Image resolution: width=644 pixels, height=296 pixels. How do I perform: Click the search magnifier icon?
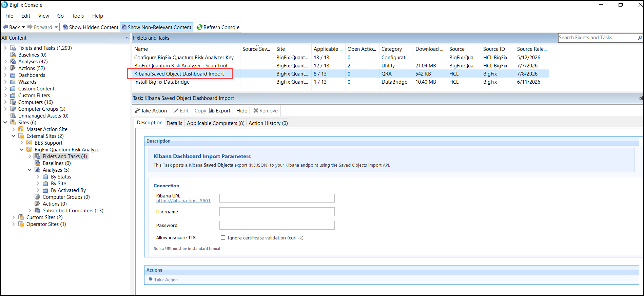pos(640,38)
